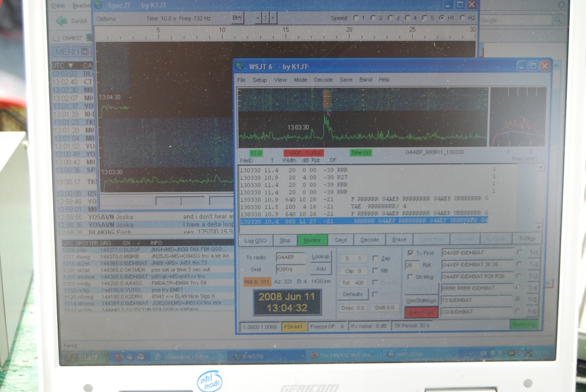
Task: Click the Tx4 transmit button
Action: (x=532, y=287)
